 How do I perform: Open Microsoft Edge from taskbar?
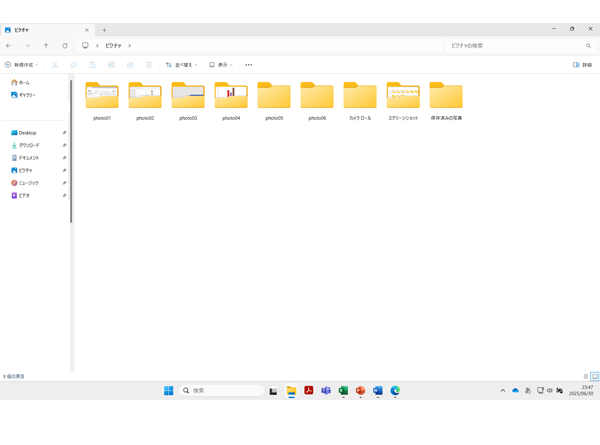[395, 391]
